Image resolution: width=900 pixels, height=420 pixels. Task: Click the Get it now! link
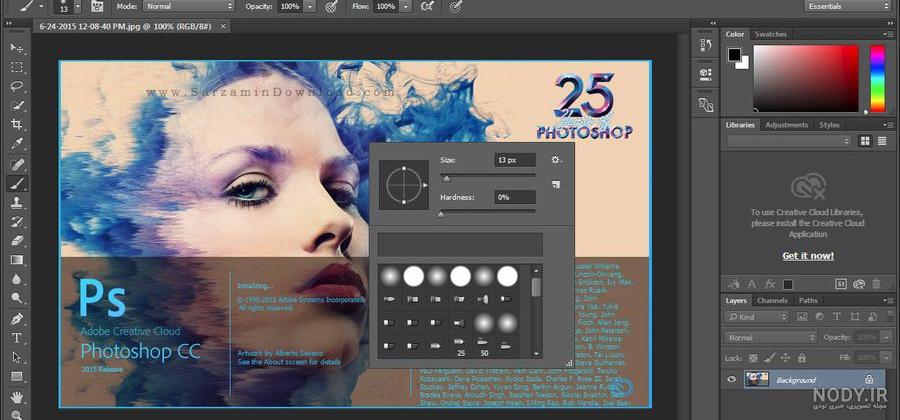click(808, 256)
